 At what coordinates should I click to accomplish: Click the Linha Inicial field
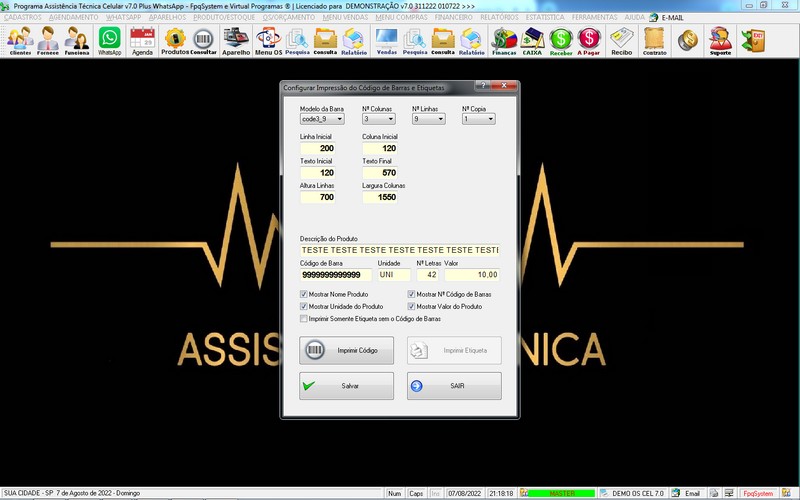(x=317, y=148)
